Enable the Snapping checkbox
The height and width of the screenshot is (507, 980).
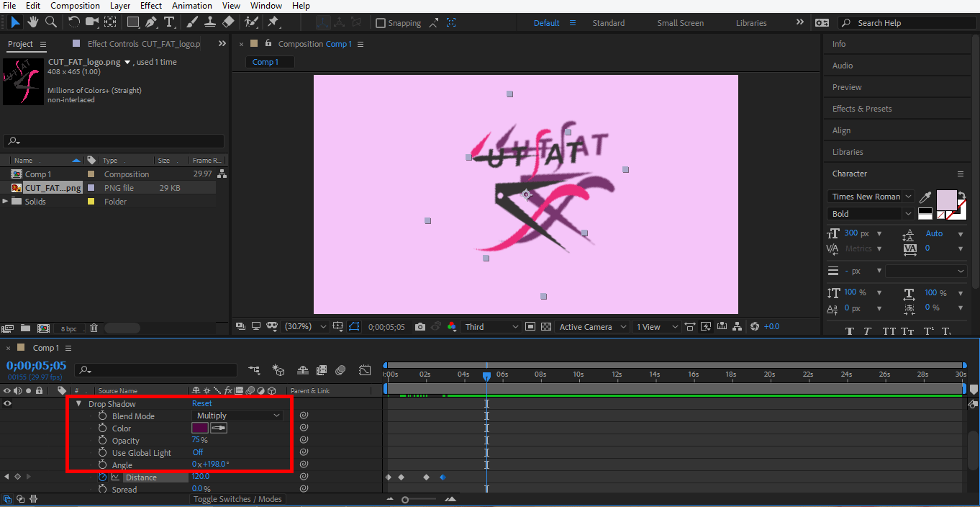381,23
